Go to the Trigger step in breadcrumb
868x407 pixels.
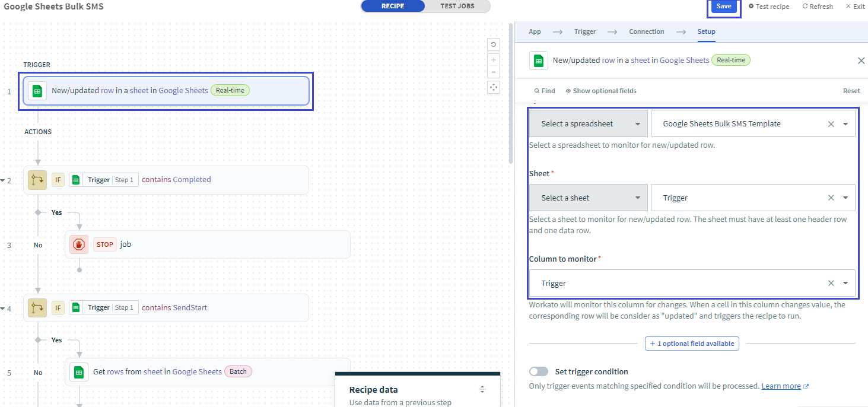coord(585,31)
